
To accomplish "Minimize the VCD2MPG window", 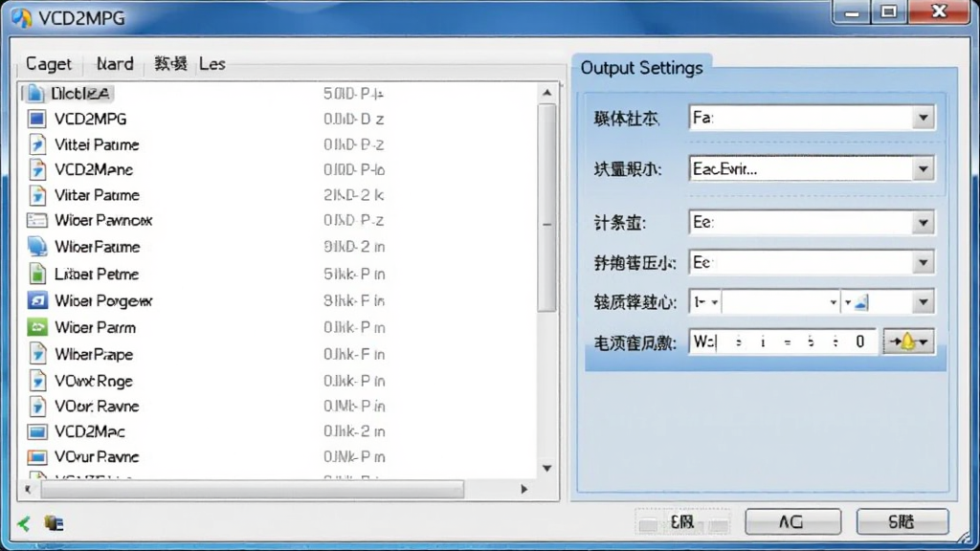I will point(853,11).
